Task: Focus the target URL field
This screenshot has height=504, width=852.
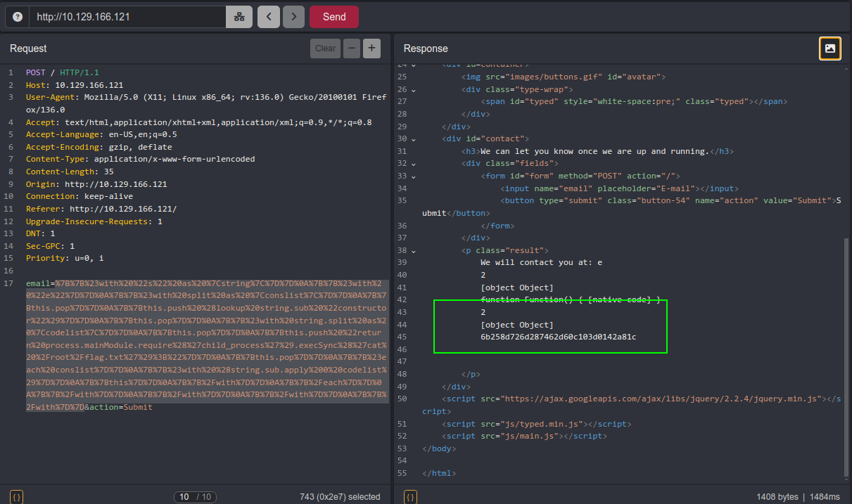Action: click(127, 17)
